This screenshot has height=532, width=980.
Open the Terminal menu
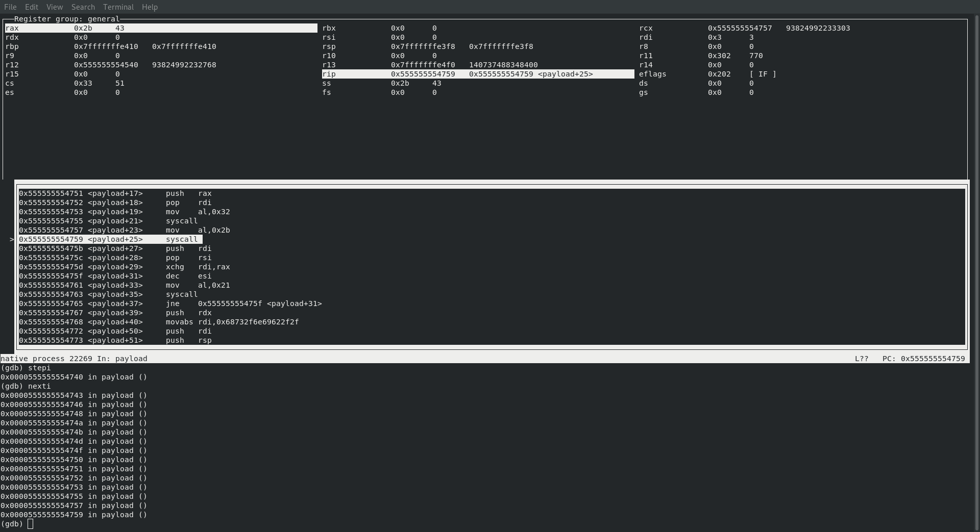click(x=118, y=7)
